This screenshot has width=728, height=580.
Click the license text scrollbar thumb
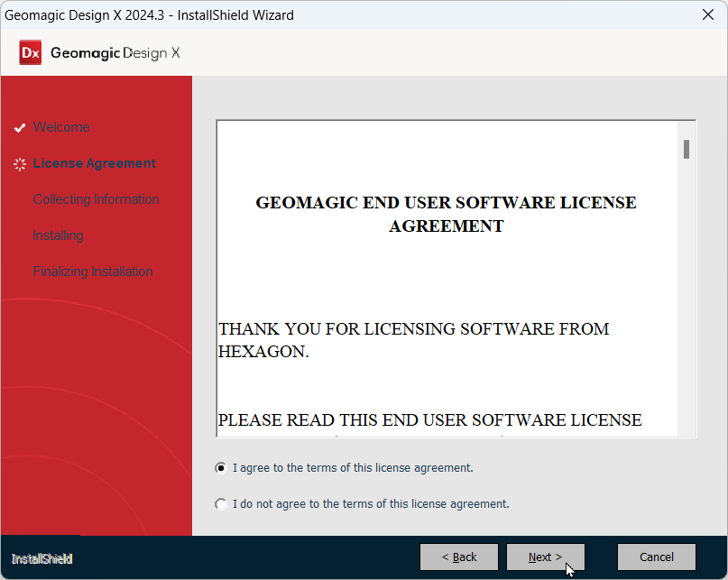687,149
